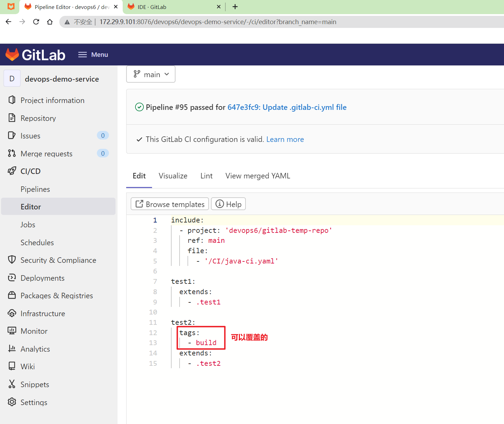
Task: Open Schedules page
Action: point(37,242)
